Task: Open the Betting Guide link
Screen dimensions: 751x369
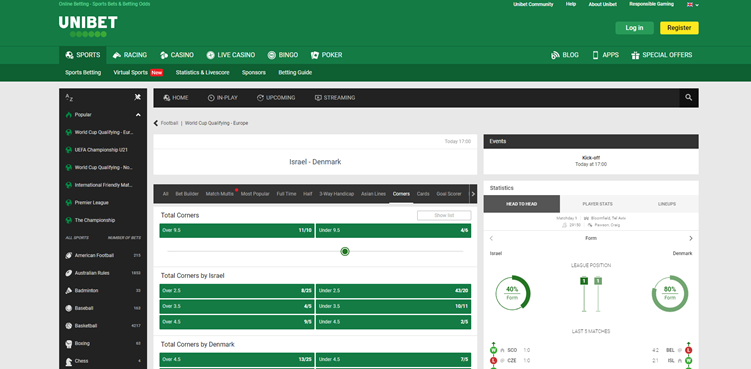Action: coord(295,73)
